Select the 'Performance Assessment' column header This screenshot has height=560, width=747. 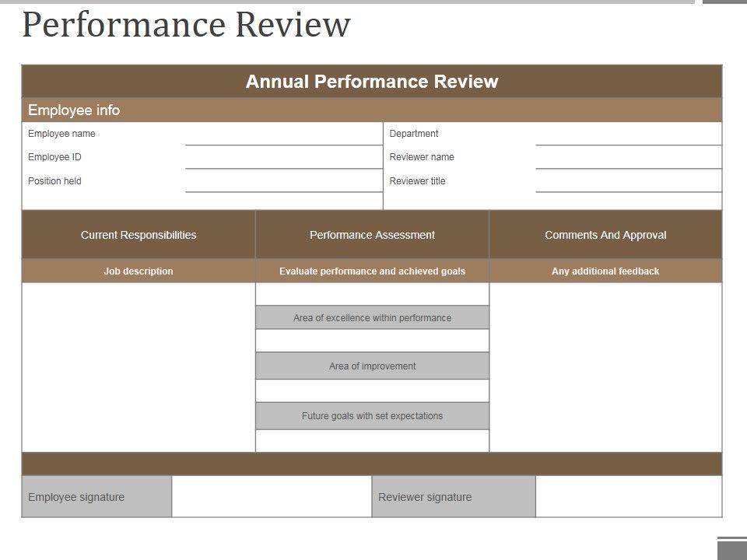372,235
